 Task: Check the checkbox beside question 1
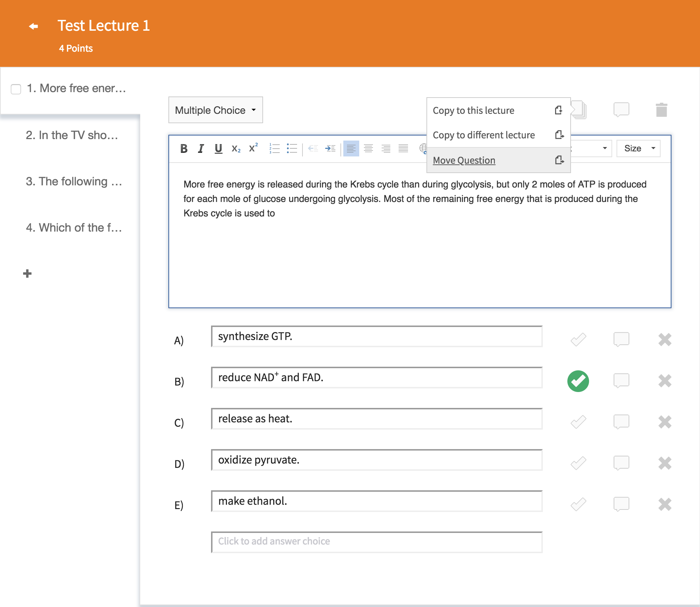pos(16,89)
